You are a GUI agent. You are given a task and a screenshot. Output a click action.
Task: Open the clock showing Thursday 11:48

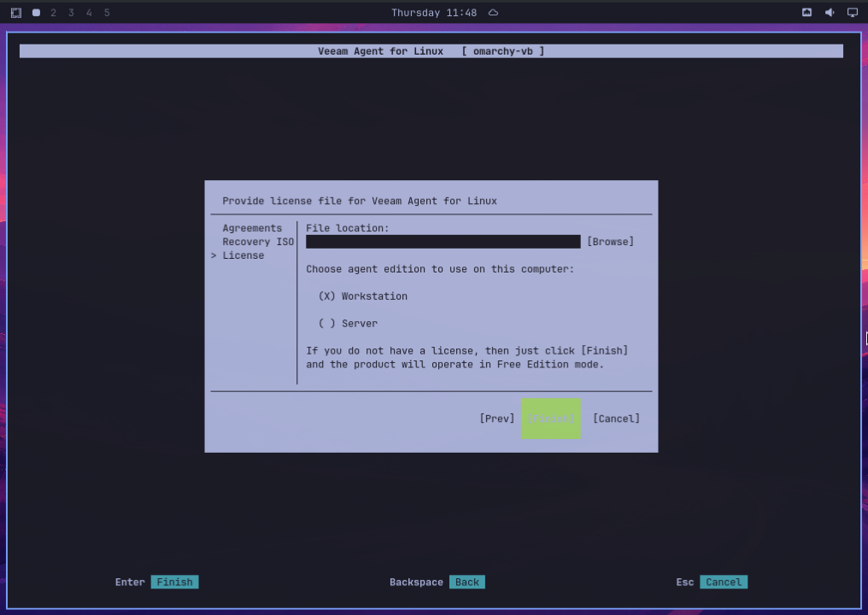[433, 12]
